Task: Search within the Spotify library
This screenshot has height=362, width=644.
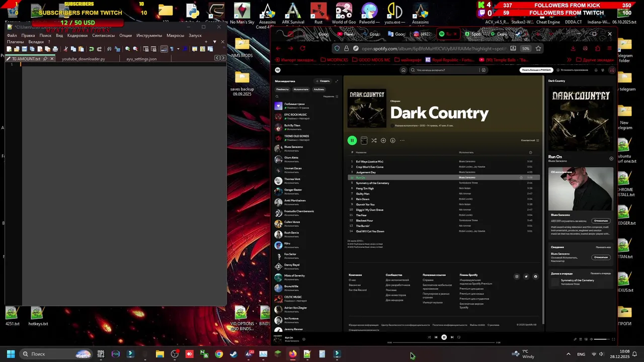Action: pyautogui.click(x=277, y=96)
